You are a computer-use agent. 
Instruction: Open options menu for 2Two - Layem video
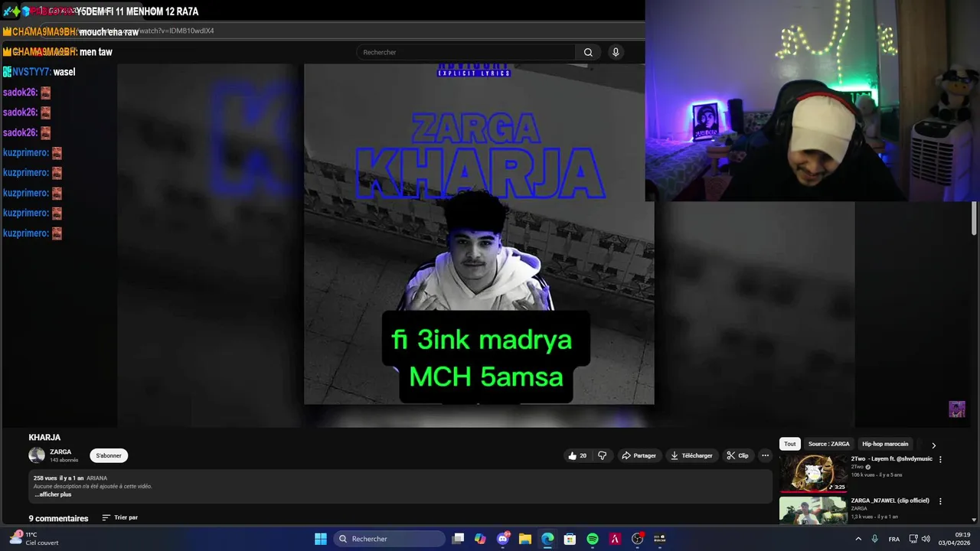(940, 459)
